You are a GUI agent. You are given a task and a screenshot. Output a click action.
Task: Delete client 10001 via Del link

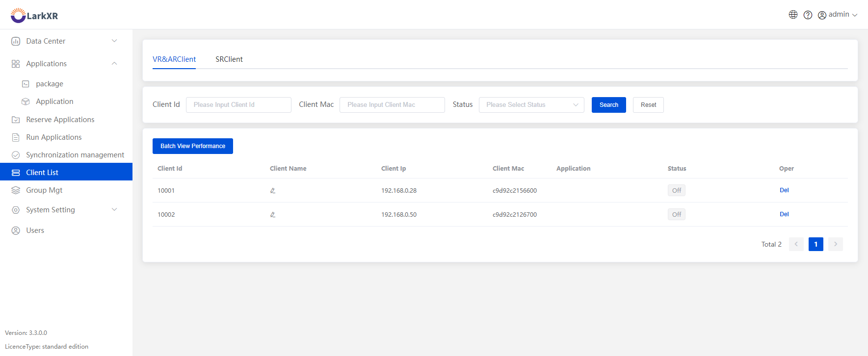click(784, 190)
